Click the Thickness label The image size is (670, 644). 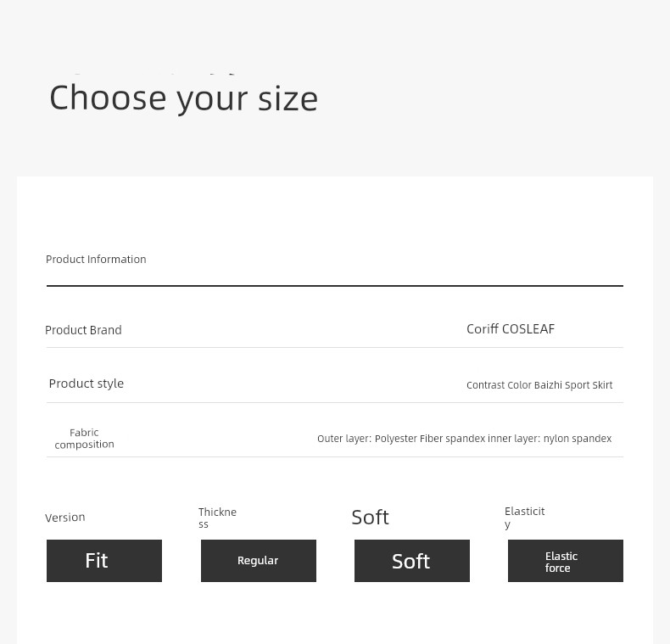(x=217, y=518)
